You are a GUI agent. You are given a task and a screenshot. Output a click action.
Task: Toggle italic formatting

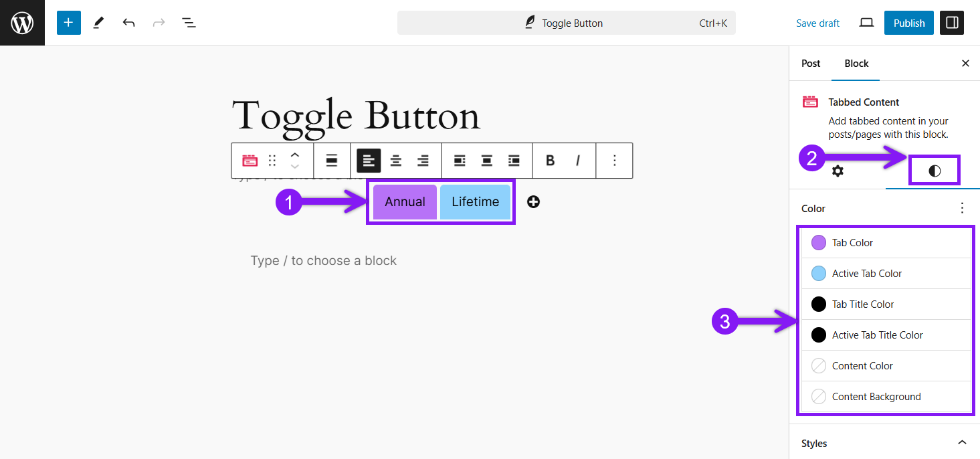[x=577, y=161]
